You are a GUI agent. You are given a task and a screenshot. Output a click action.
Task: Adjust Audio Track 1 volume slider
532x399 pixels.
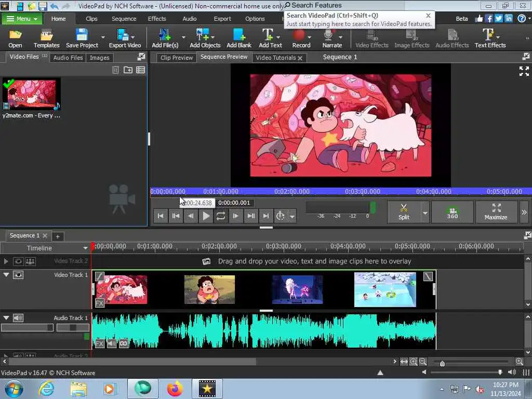pos(27,327)
